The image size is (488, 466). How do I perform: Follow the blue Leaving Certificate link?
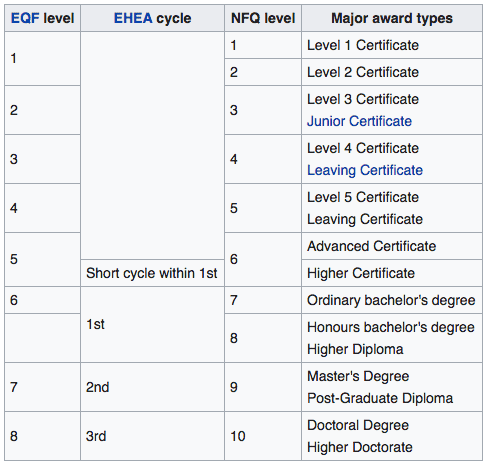365,170
